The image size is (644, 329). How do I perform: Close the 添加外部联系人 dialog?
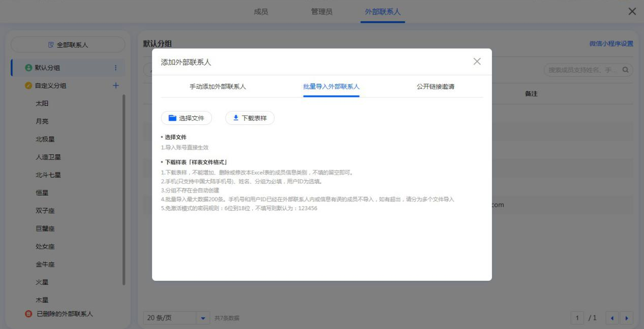point(477,61)
